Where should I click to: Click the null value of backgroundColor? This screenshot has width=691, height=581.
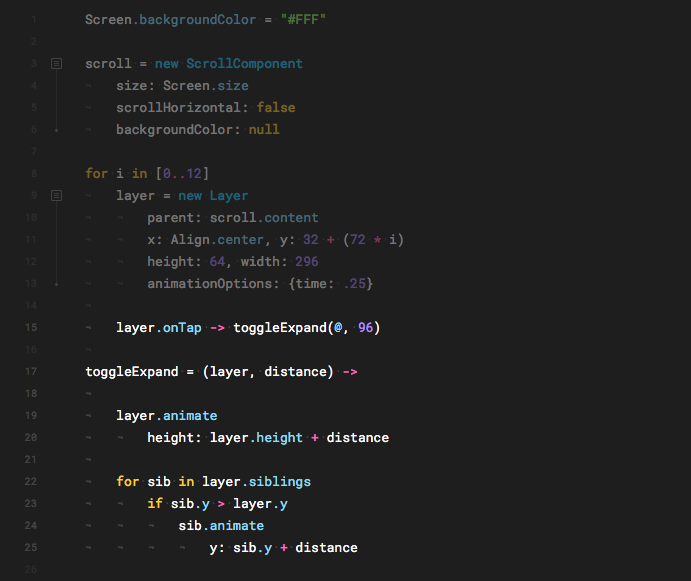point(264,130)
